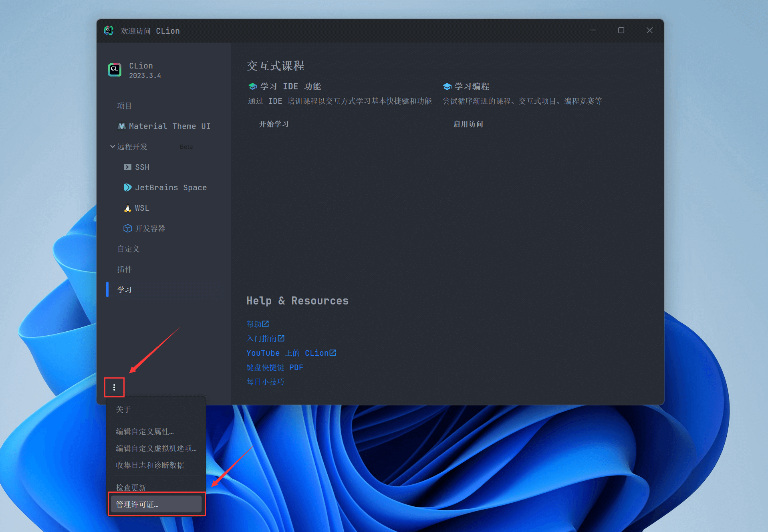Minimize the CLion welcome window
This screenshot has height=532, width=768.
593,30
